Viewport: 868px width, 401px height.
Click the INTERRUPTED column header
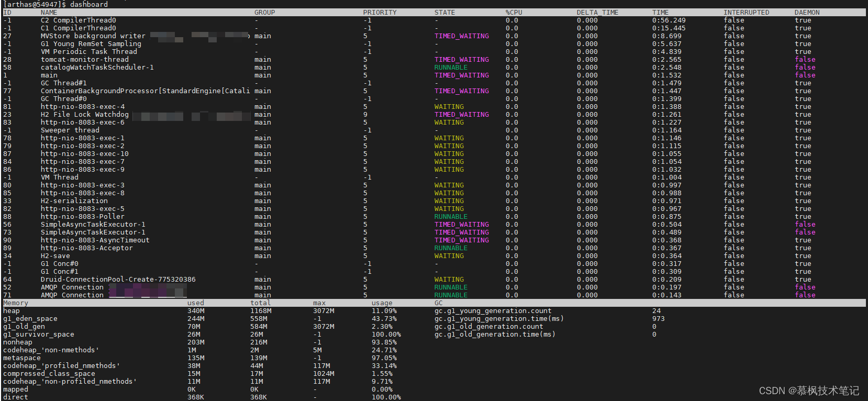click(x=747, y=13)
